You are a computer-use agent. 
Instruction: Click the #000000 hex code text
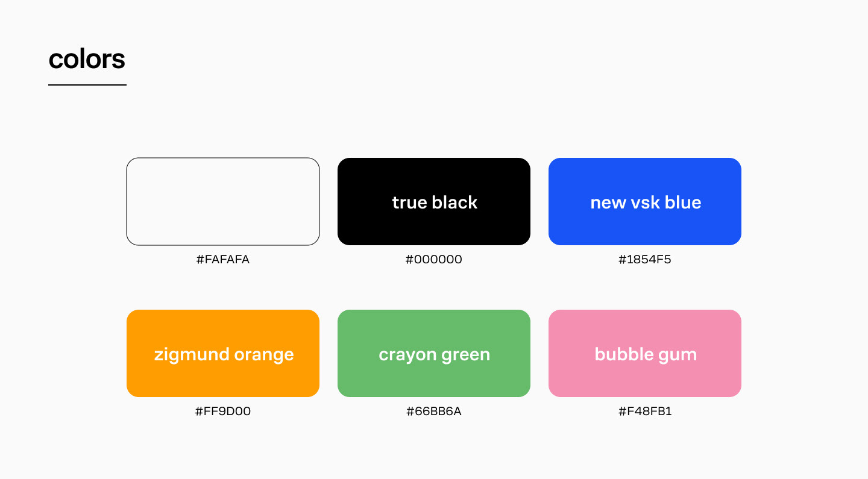click(434, 260)
